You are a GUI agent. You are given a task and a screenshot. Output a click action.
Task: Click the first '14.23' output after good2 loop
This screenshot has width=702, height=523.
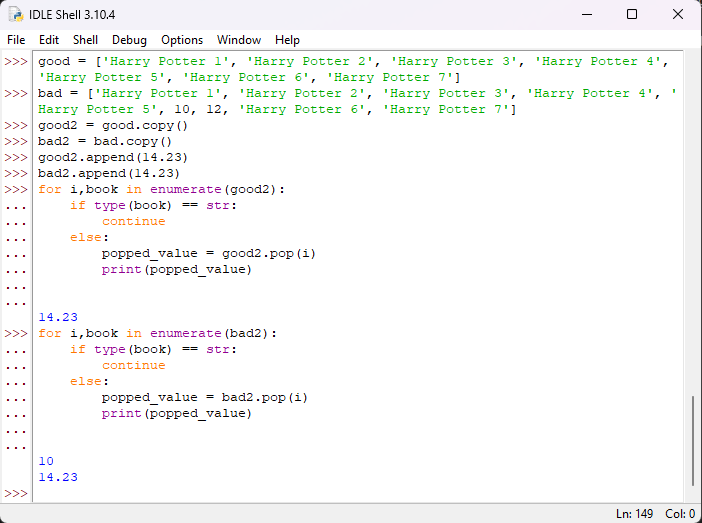(x=58, y=317)
